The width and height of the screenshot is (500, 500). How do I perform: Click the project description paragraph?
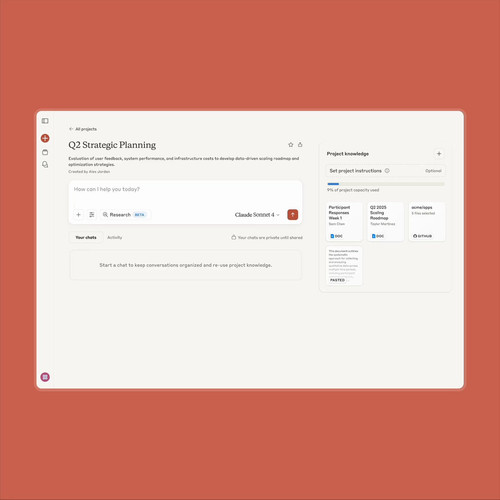click(184, 161)
